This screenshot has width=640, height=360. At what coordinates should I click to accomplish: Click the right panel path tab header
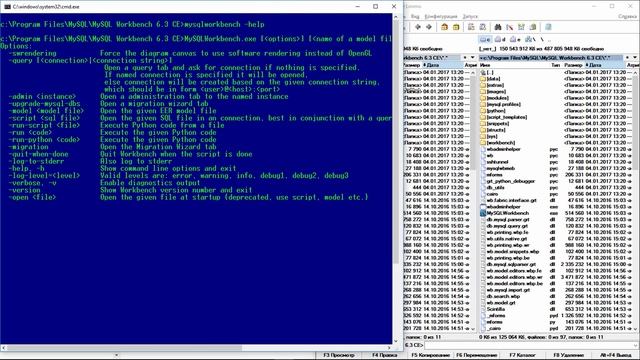551,58
